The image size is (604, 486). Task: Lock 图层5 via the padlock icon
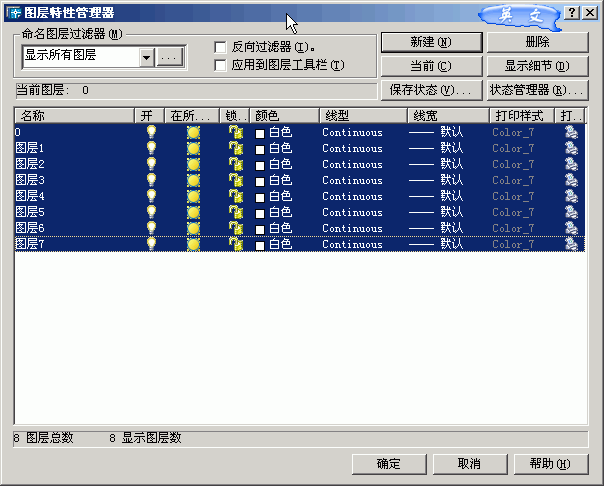236,212
